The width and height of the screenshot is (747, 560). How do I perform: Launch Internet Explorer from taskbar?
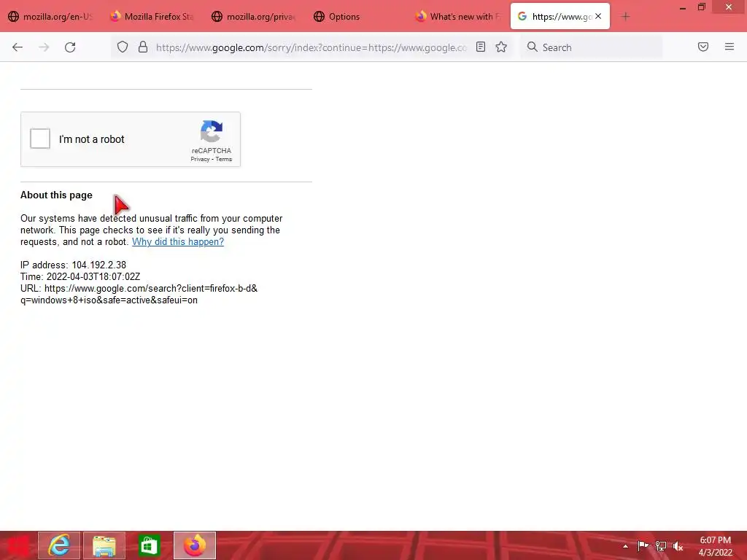(x=59, y=545)
